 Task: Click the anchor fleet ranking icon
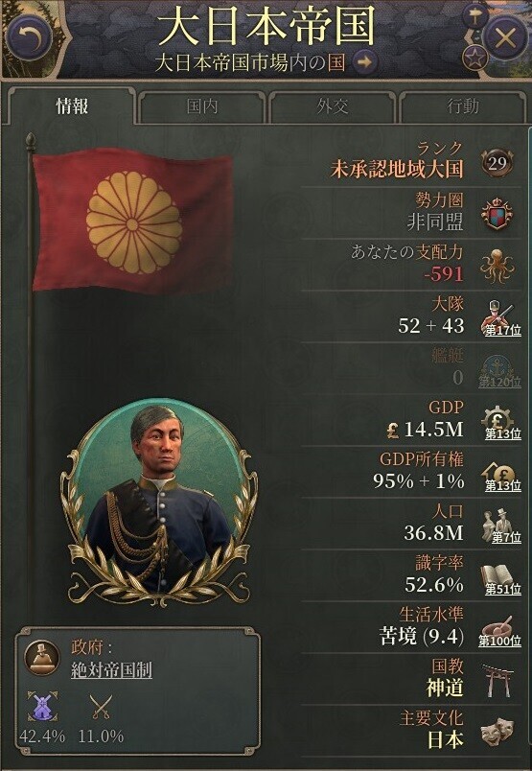coord(499,370)
